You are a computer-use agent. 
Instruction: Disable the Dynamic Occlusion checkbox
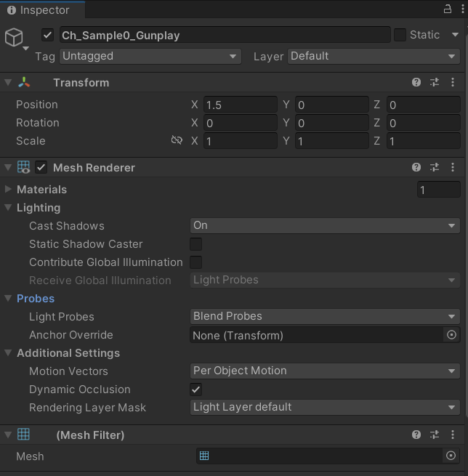(x=195, y=390)
